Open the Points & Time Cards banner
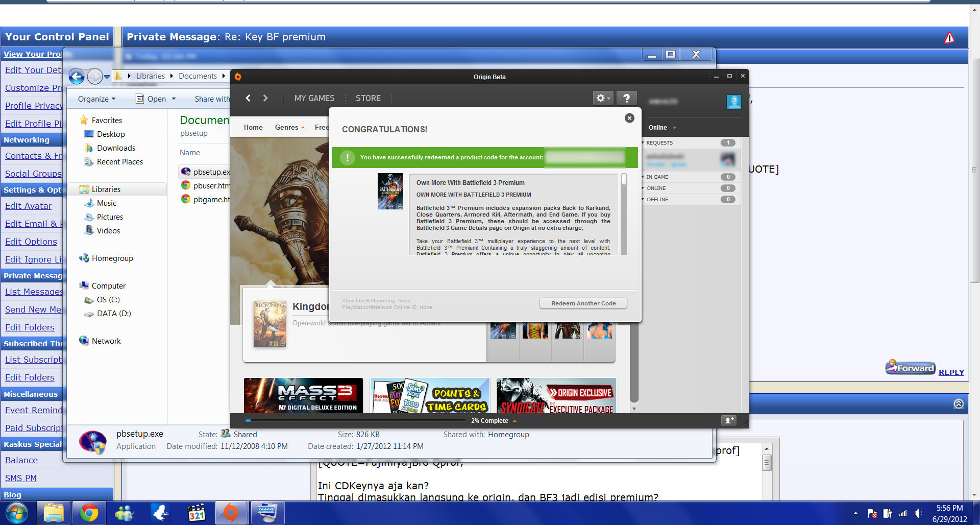The width and height of the screenshot is (980, 525). [430, 395]
